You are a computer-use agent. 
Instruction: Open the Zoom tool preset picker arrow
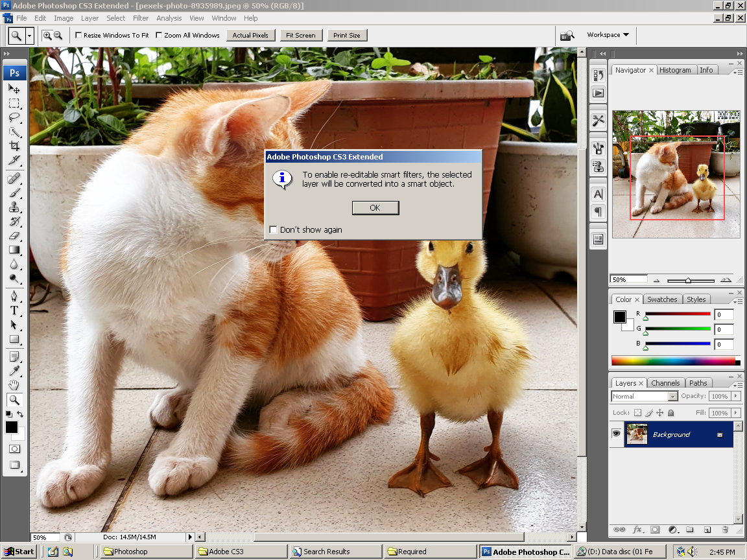coord(30,36)
